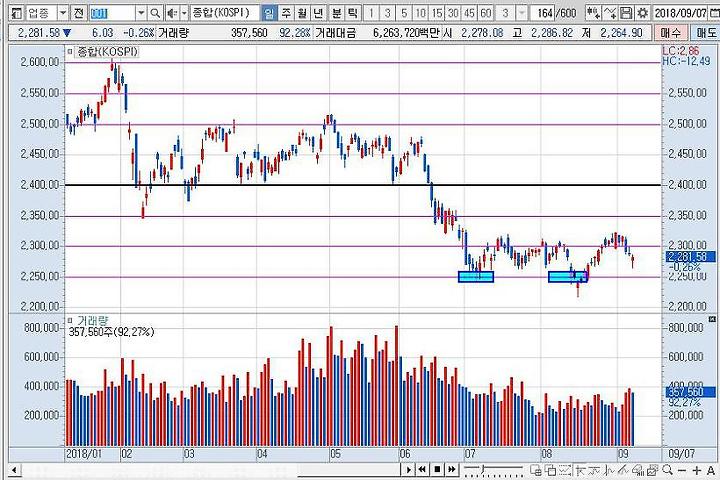Choose the 1 interval button

point(371,13)
